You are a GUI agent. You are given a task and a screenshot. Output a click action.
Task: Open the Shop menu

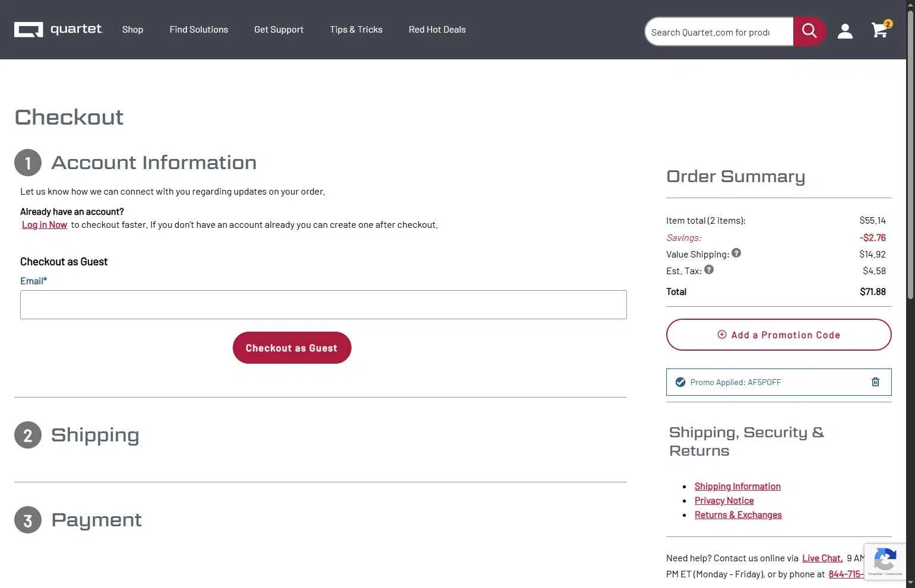tap(132, 30)
